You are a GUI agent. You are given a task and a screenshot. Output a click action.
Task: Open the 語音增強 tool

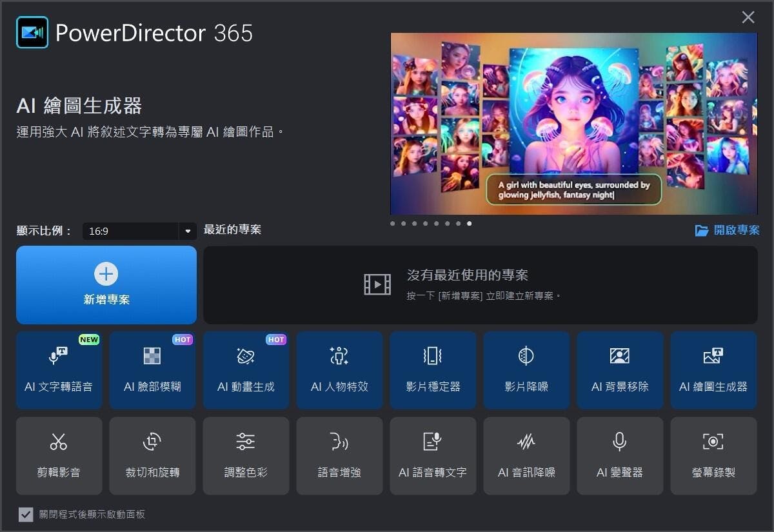tap(339, 456)
